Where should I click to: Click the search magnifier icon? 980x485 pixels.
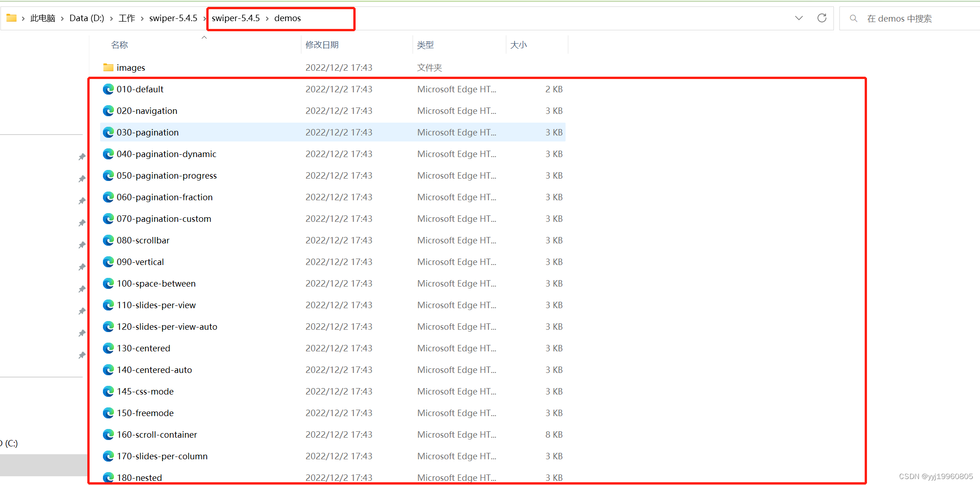[x=853, y=18]
